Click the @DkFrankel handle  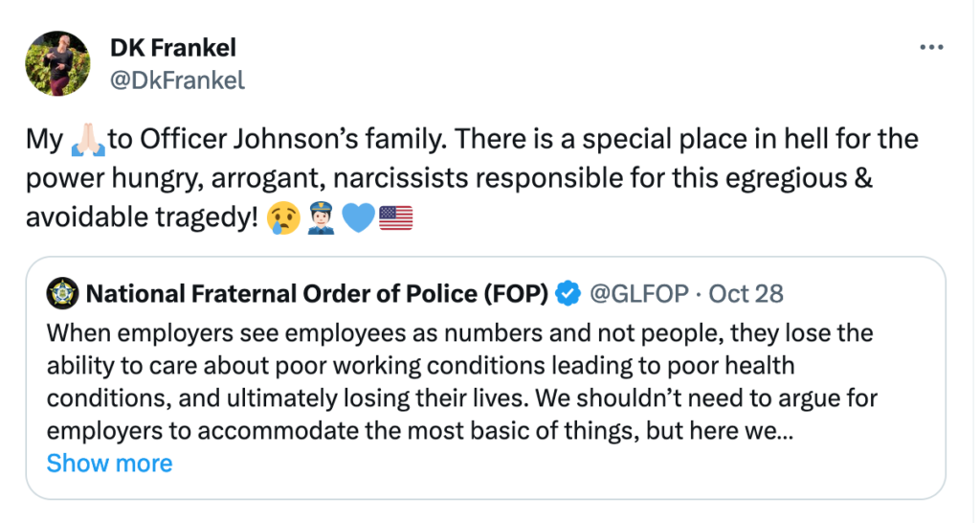click(177, 80)
